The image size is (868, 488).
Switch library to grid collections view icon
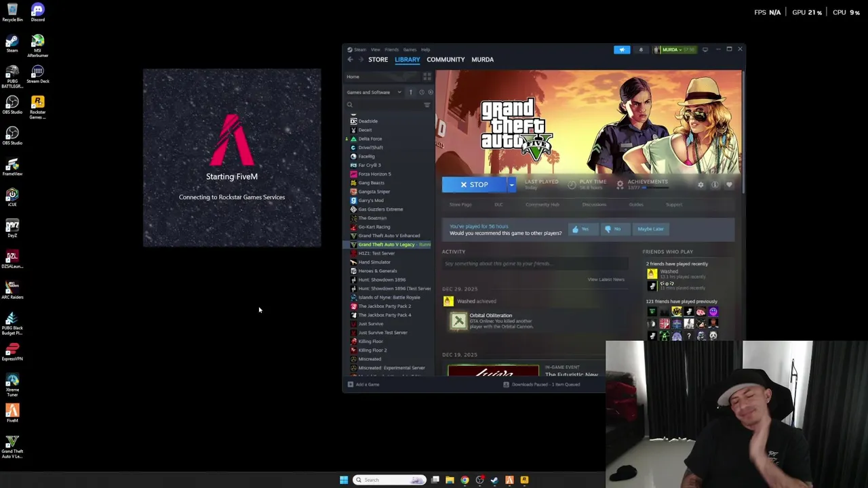[x=427, y=77]
